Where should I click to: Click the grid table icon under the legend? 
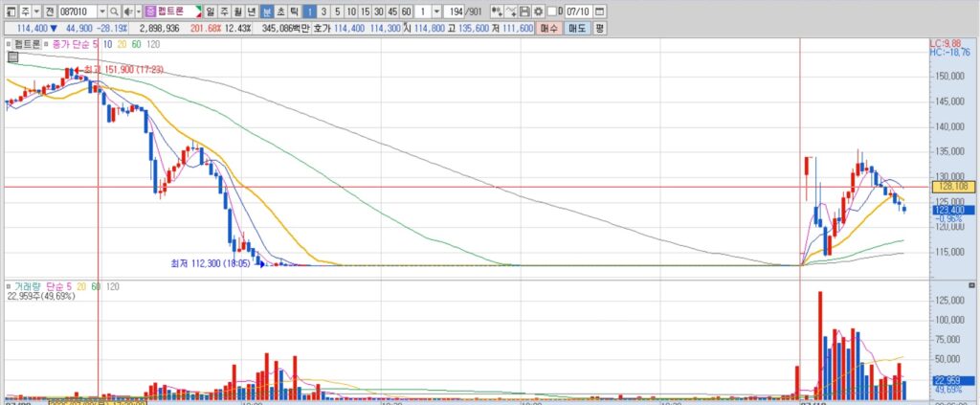click(x=11, y=56)
